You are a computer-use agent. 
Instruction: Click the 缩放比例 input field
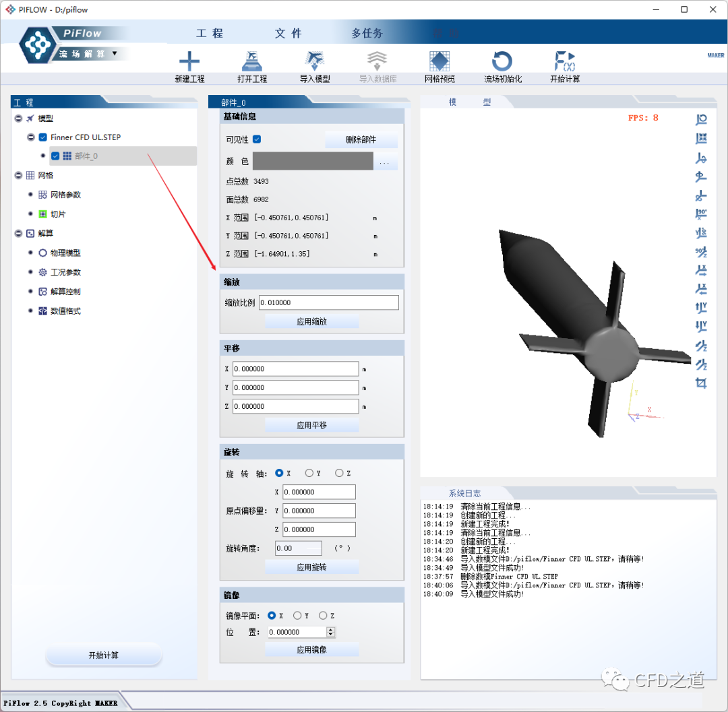point(328,302)
